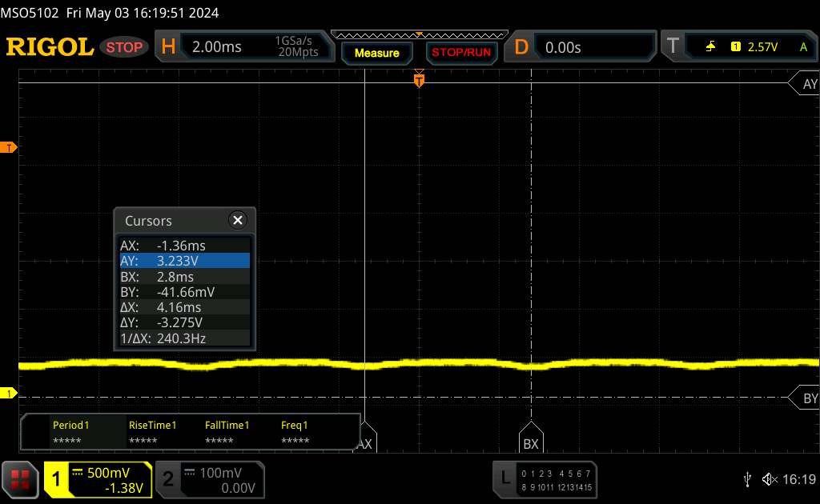Click the channel 1 ground reference marker
This screenshot has height=504, width=820.
(x=8, y=394)
